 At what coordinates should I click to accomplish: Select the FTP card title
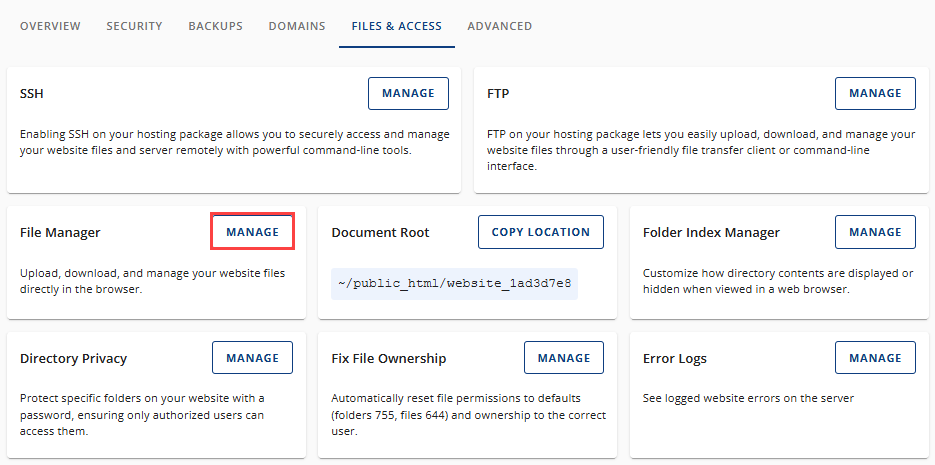point(497,94)
